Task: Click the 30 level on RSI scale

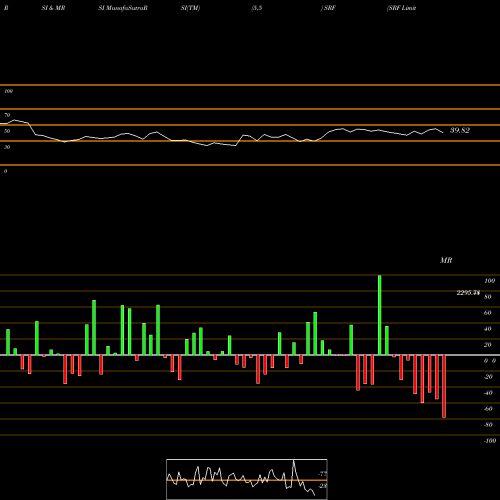Action: pos(7,147)
